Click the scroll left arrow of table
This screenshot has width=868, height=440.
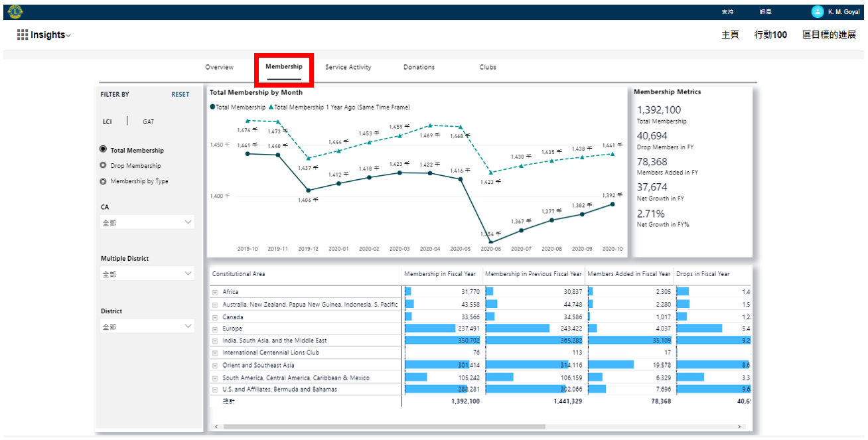215,427
